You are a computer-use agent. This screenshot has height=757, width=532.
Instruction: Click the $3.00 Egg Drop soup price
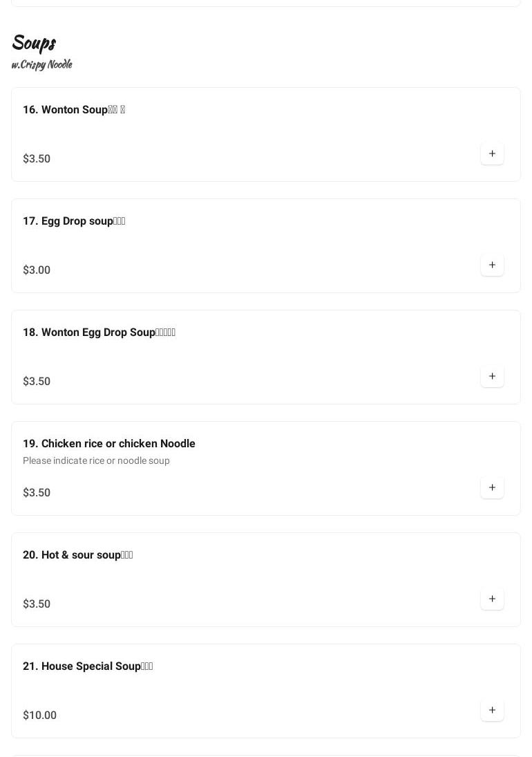(x=37, y=270)
